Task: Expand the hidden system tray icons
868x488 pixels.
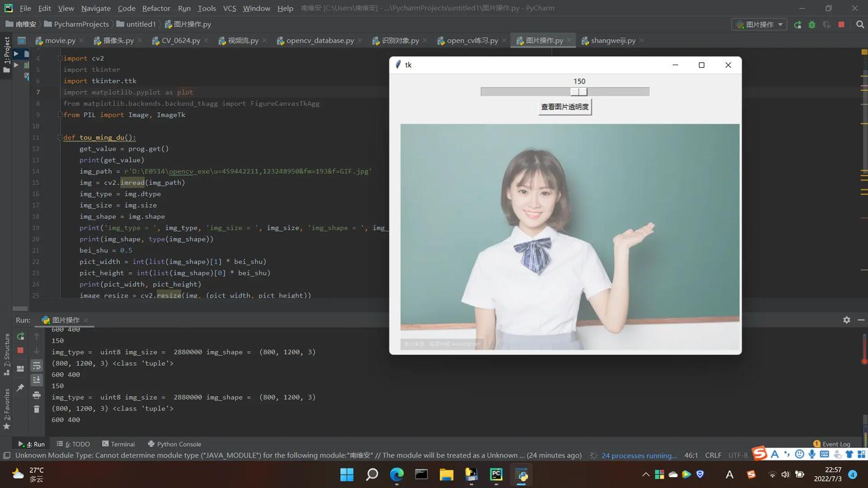Action: pos(645,474)
